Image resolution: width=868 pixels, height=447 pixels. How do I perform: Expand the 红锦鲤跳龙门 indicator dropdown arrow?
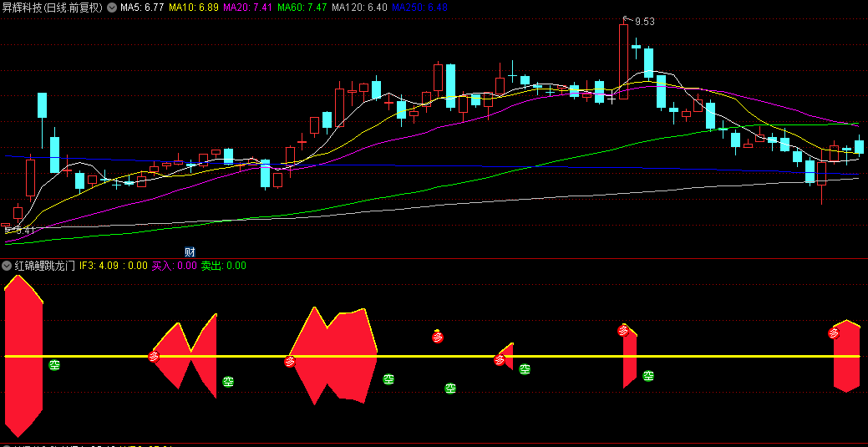pos(7,266)
